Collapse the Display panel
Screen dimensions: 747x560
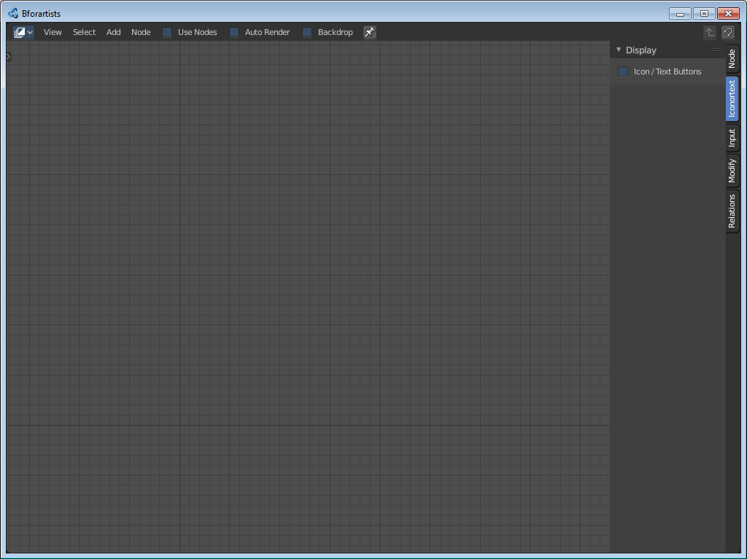click(619, 50)
